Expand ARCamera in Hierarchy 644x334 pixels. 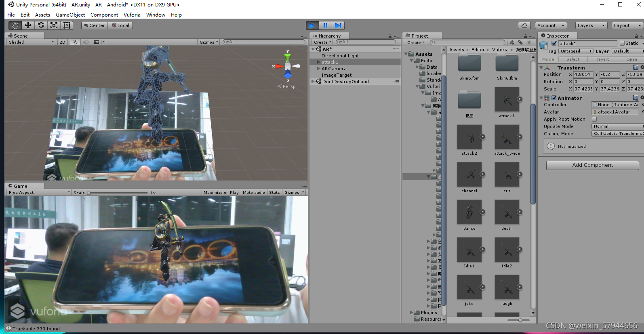coord(319,69)
